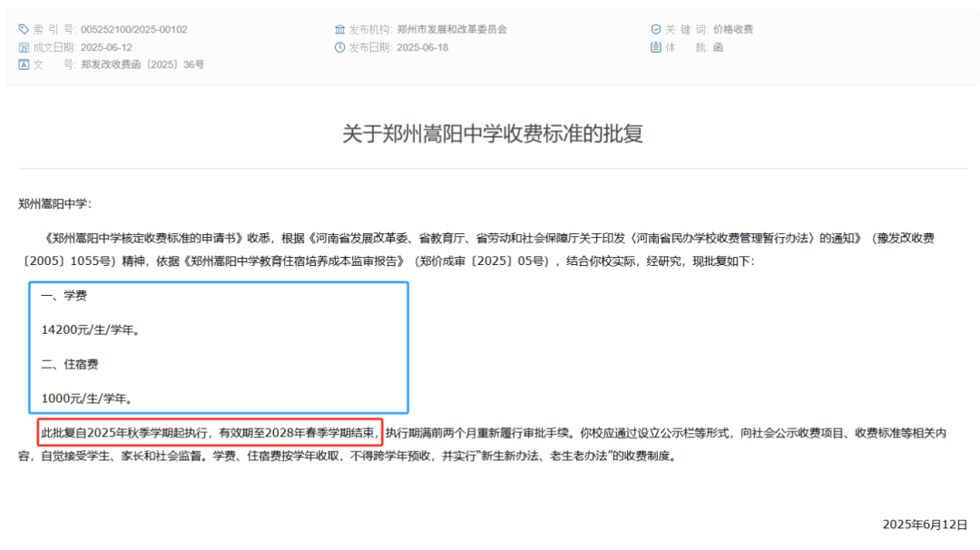Select the index number 005252100/2025-00102

pos(133,29)
